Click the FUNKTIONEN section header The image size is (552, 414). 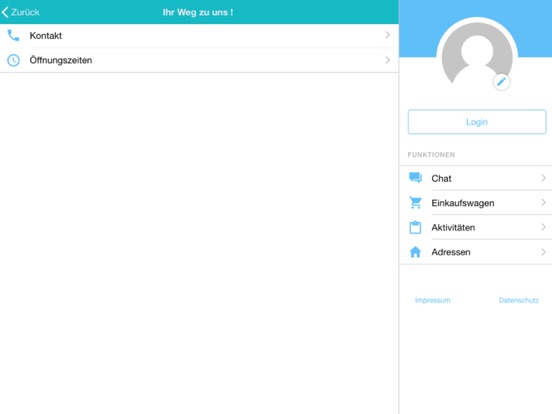pos(431,155)
